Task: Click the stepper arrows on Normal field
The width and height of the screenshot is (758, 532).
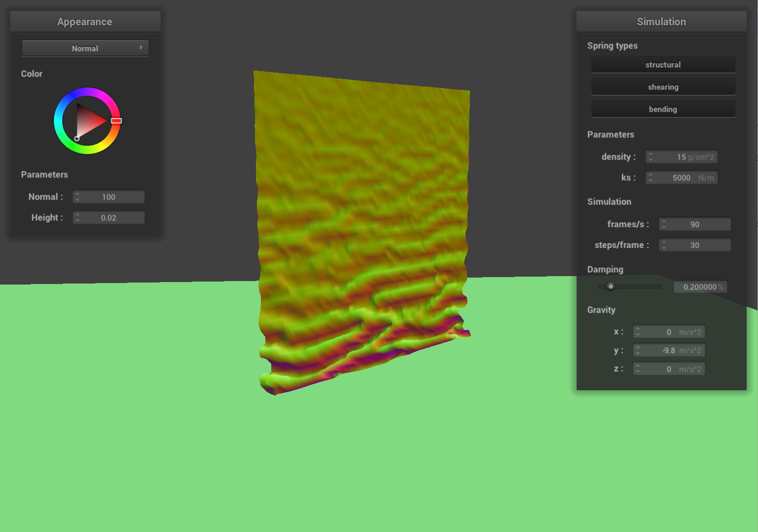Action: (x=78, y=197)
